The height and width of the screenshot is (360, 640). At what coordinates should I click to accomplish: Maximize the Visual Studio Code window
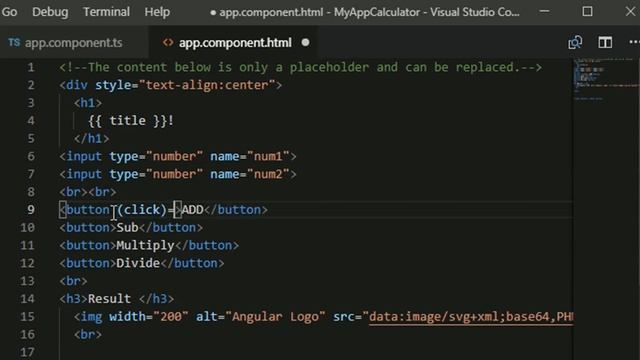pos(587,11)
